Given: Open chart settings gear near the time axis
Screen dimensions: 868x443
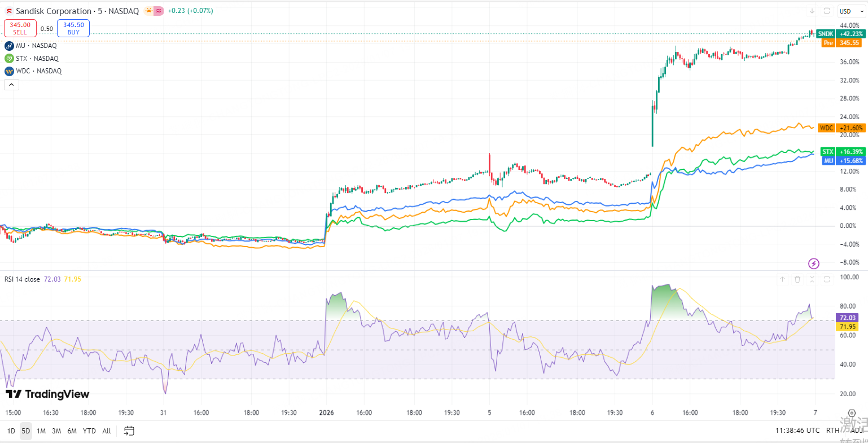Looking at the screenshot, I should tap(852, 413).
